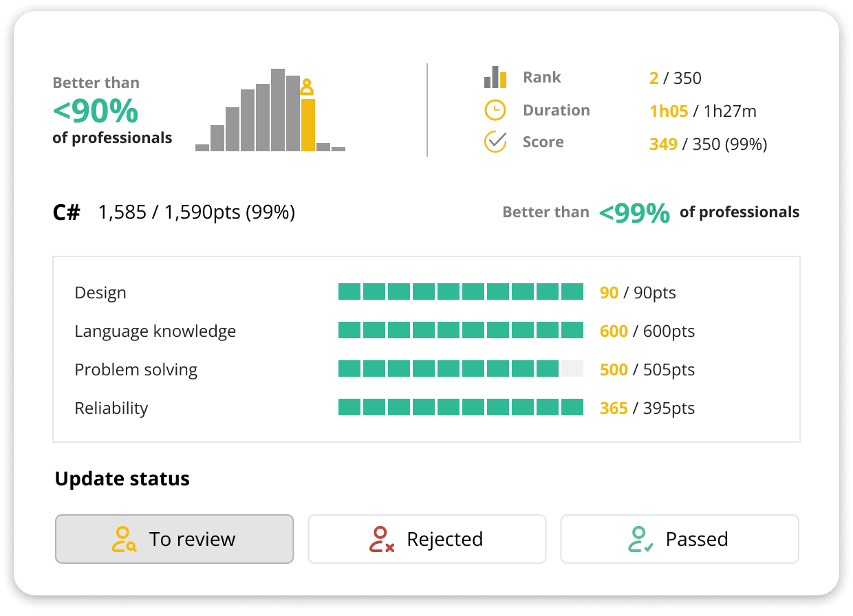Select the Passed status

(x=679, y=539)
